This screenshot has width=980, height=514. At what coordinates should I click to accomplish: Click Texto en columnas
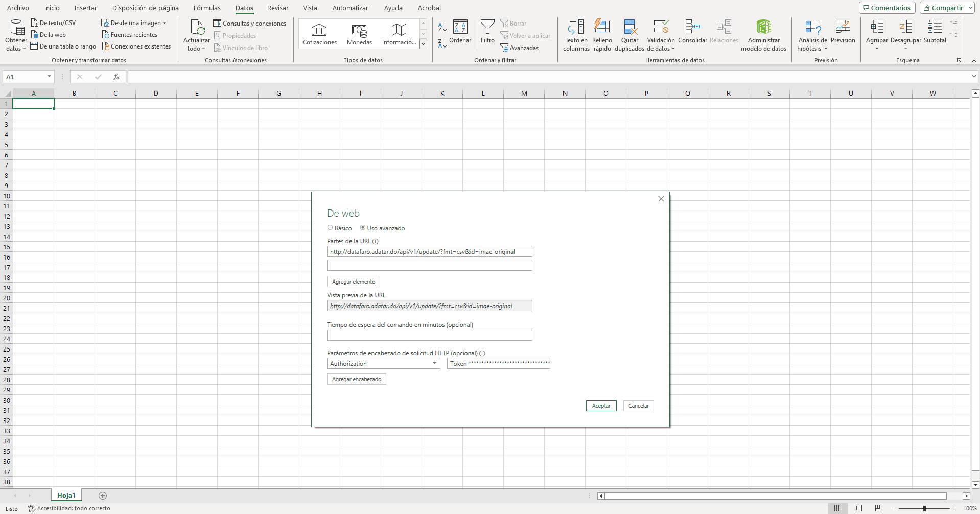(x=576, y=35)
